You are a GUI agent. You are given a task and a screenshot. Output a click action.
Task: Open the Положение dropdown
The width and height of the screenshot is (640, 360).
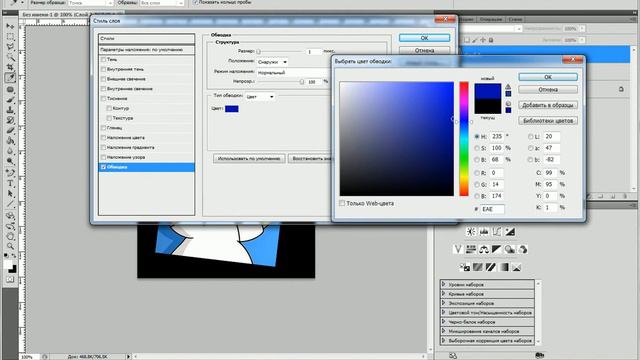click(272, 62)
